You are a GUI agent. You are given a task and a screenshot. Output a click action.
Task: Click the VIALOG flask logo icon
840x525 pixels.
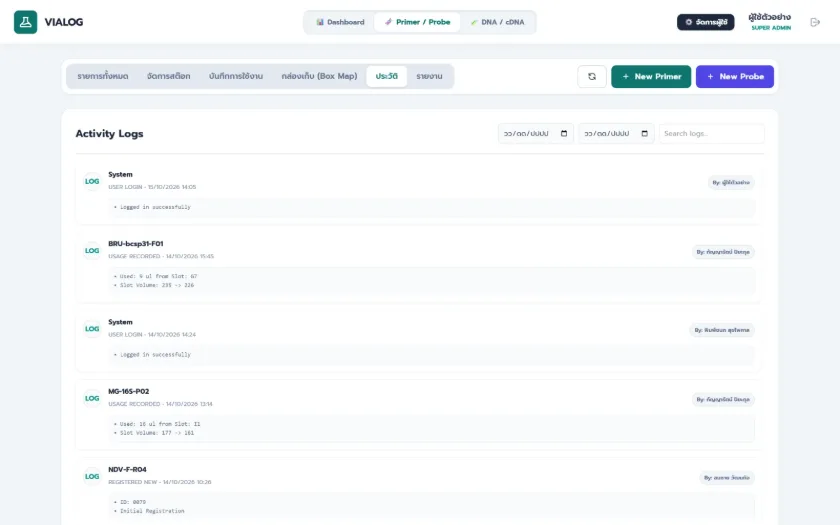pyautogui.click(x=25, y=22)
